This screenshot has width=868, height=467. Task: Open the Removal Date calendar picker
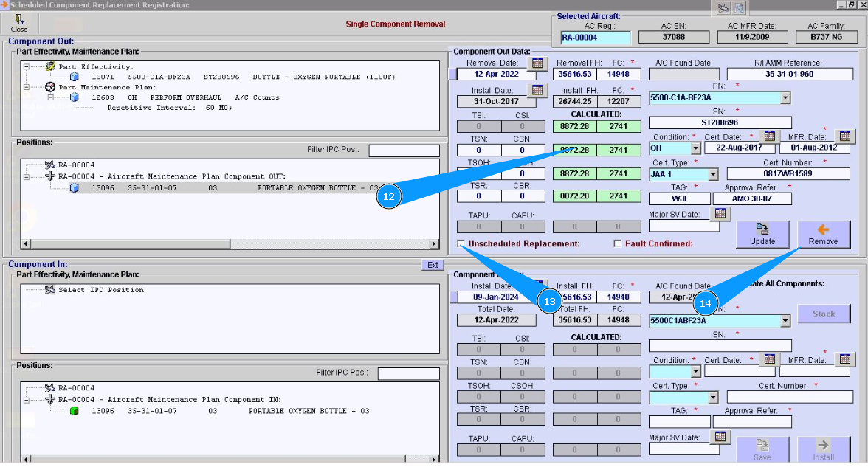[x=537, y=63]
